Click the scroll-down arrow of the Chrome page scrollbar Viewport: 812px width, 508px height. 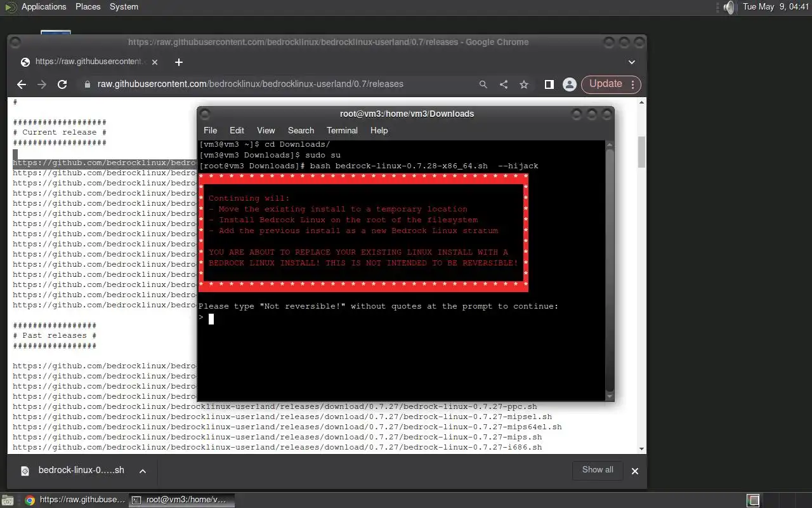pyautogui.click(x=641, y=449)
